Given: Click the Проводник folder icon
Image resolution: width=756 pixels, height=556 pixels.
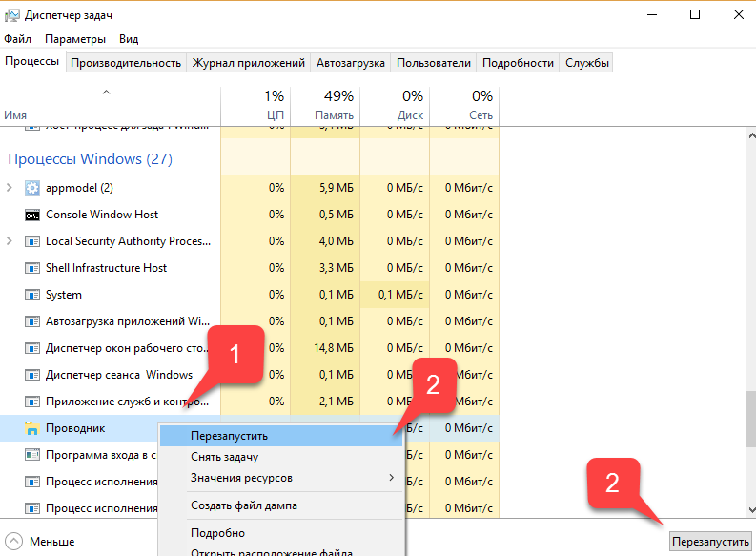Looking at the screenshot, I should tap(32, 428).
